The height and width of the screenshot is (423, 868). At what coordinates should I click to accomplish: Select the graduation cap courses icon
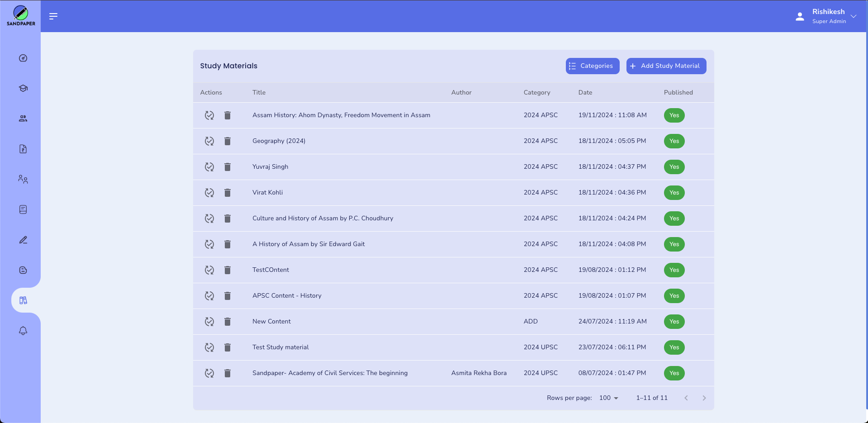(x=22, y=88)
